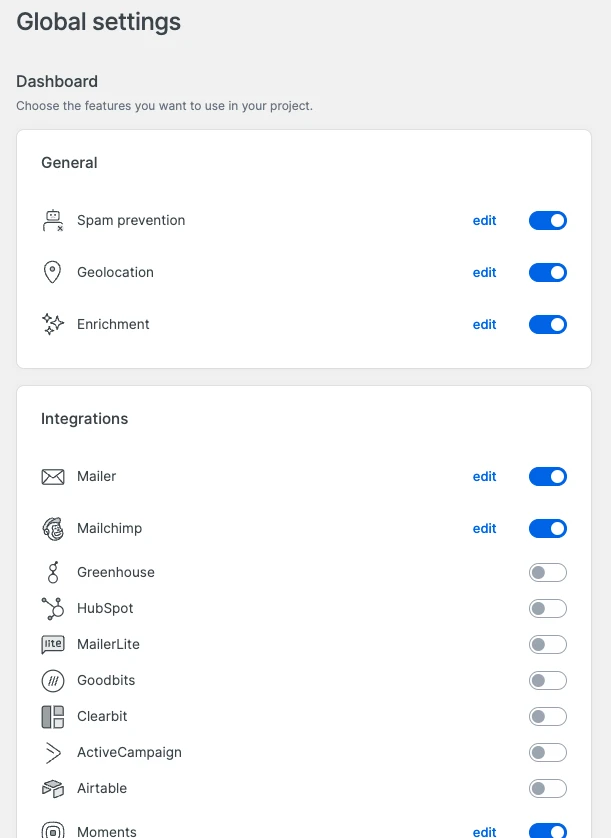Open the edit link for Enrichment
This screenshot has height=838, width=611.
(484, 324)
